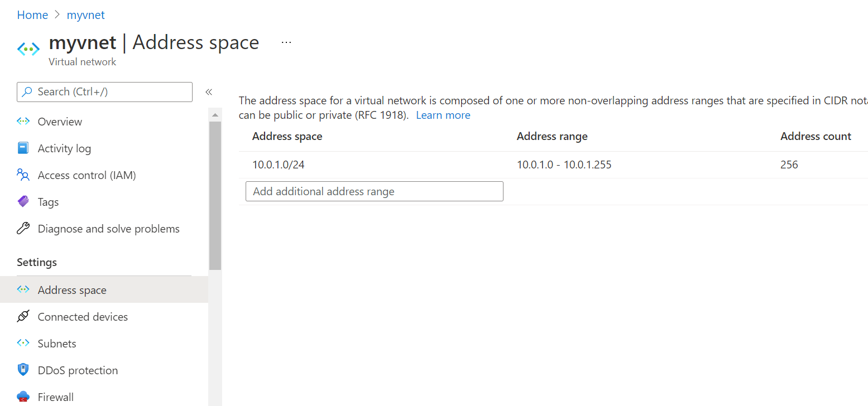Open the ellipsis more options menu
This screenshot has height=406, width=868.
pyautogui.click(x=286, y=42)
